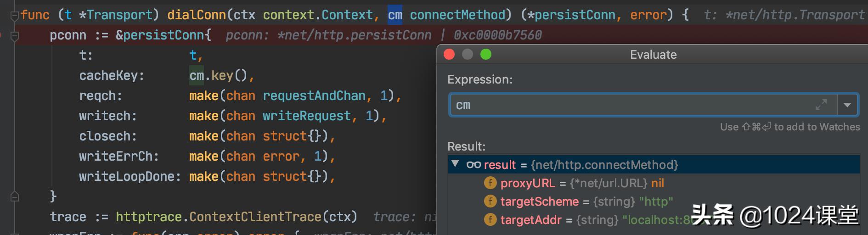Click the watch glasses icon beside result
This screenshot has width=868, height=235.
473,165
